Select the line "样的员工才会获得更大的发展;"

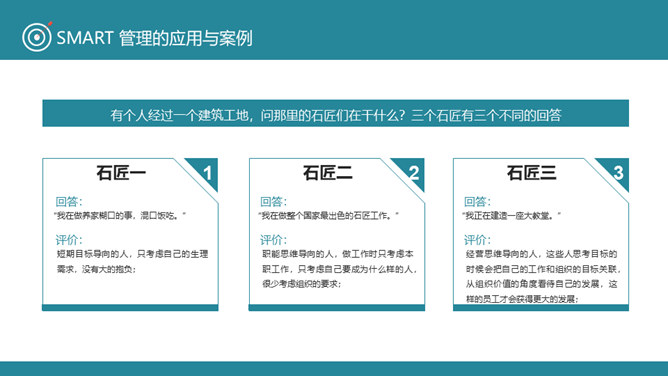[522, 299]
